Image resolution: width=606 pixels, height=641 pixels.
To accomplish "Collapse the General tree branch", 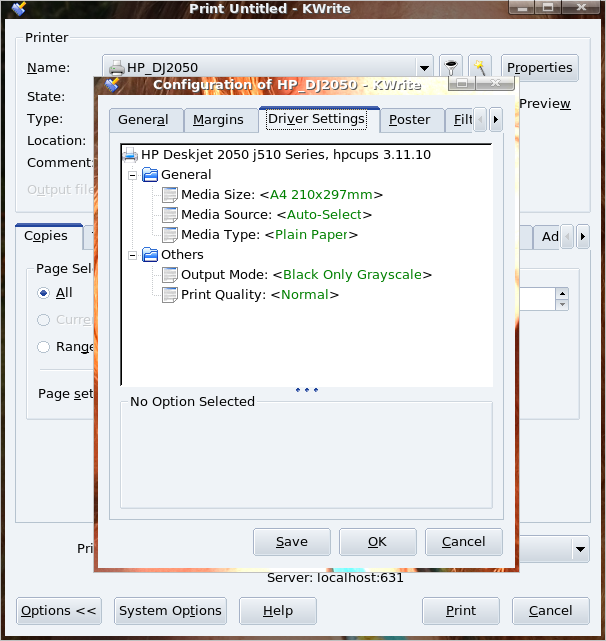I will point(132,176).
